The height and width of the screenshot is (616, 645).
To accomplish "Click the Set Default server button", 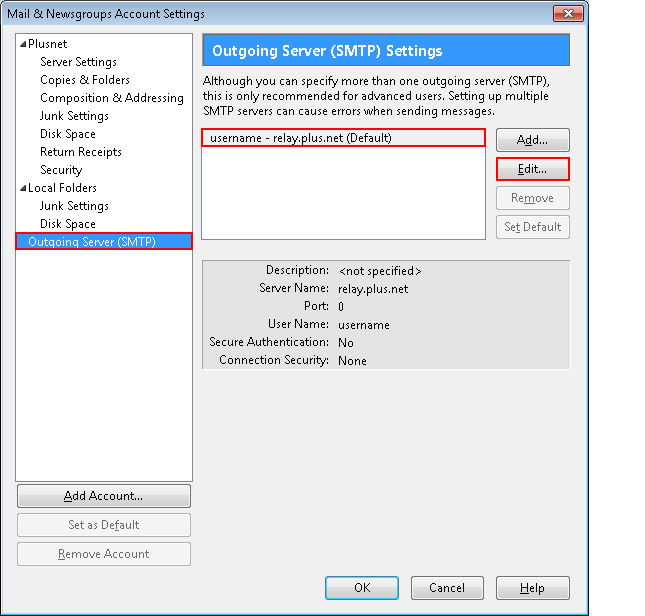I will click(533, 227).
